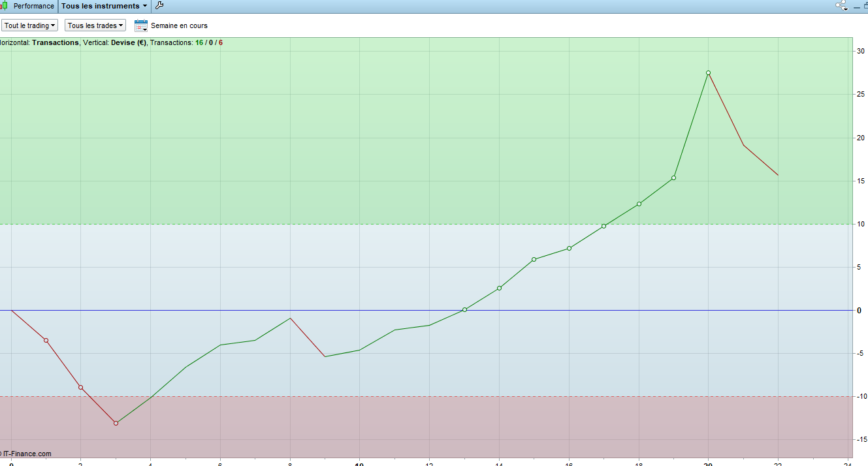Click the green winning trades count 16
The height and width of the screenshot is (466, 868).
coord(199,42)
